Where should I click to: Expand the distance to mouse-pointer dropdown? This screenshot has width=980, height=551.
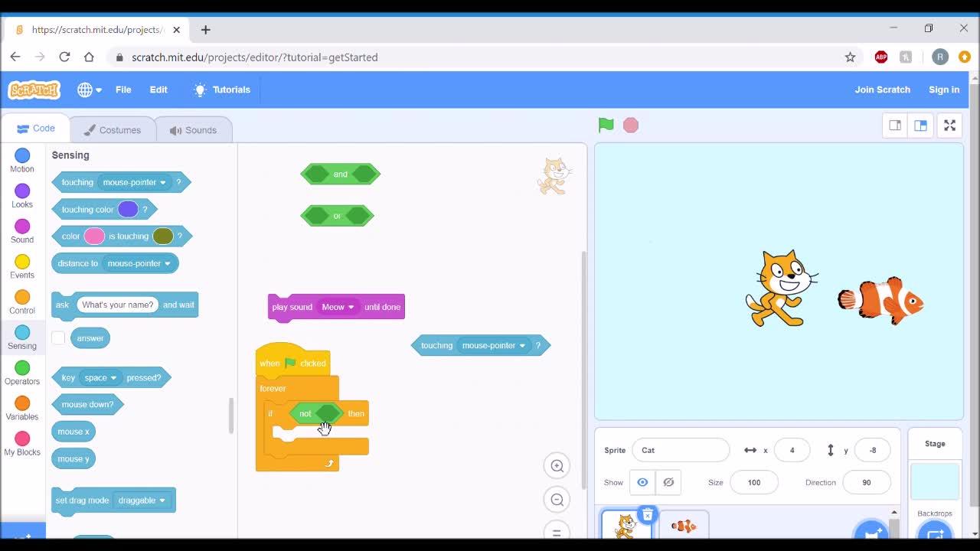139,263
